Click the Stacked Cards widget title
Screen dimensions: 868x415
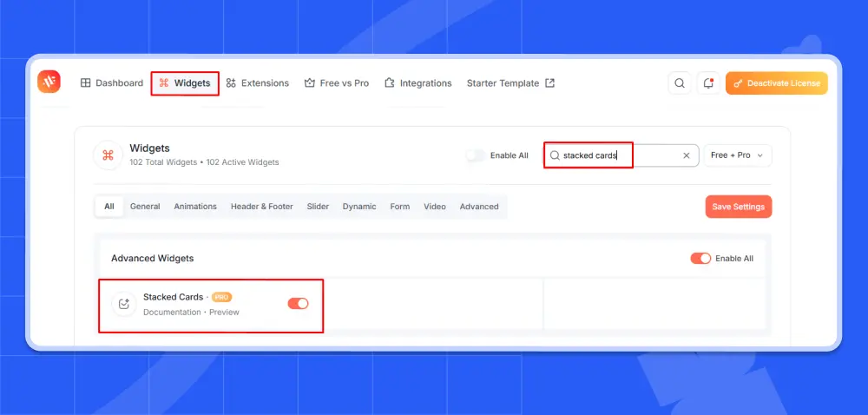[x=174, y=297]
